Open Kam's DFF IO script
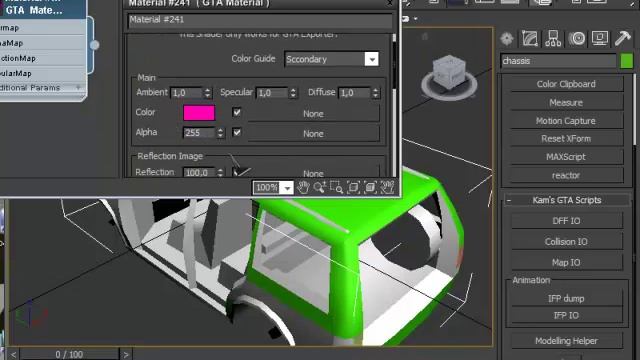Screen dimensions: 640x360 (x=567, y=221)
